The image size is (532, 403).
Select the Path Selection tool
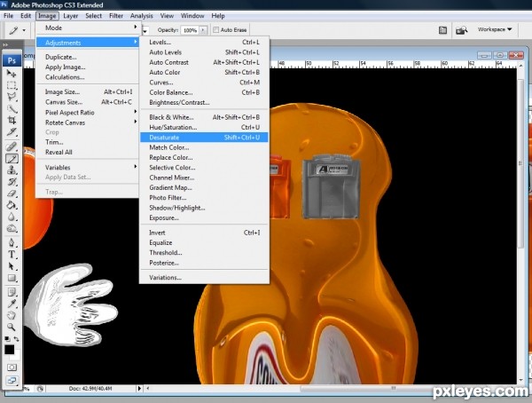click(x=12, y=266)
